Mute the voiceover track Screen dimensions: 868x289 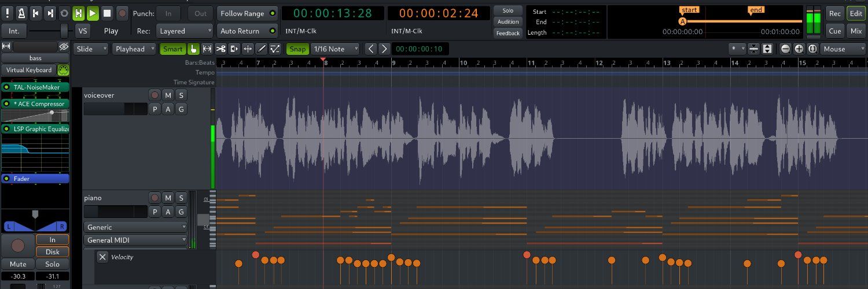pos(168,95)
